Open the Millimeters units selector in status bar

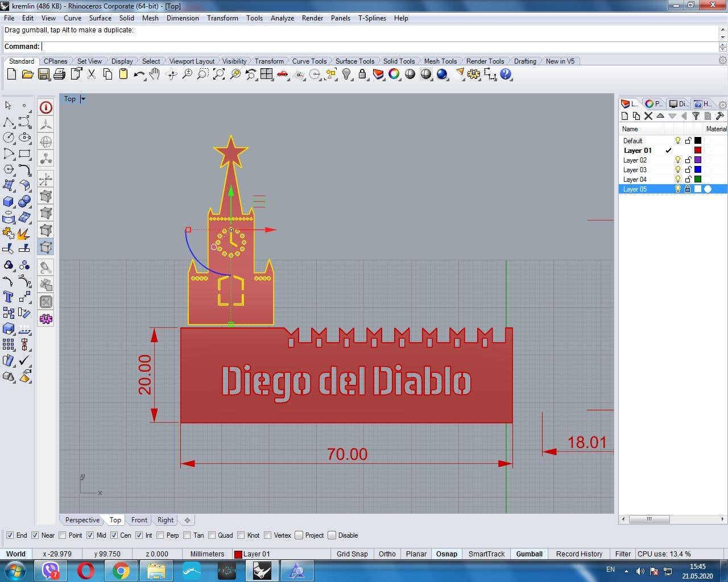click(207, 554)
